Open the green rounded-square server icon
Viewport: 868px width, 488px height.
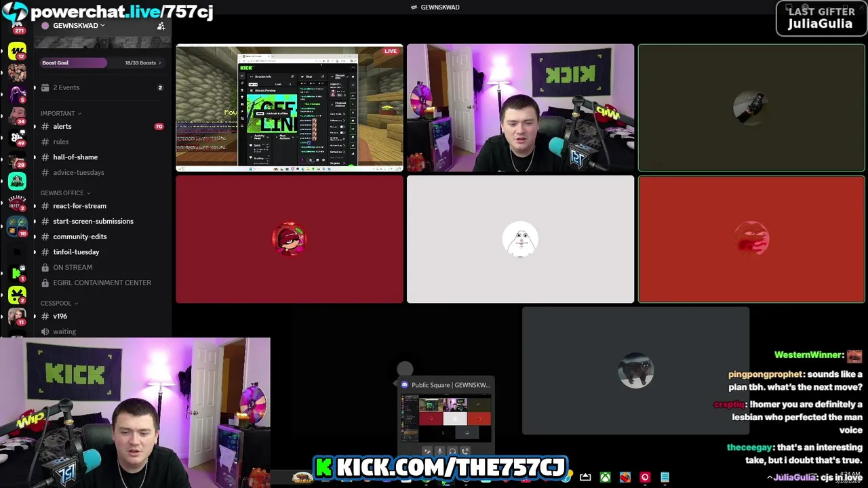tap(17, 181)
